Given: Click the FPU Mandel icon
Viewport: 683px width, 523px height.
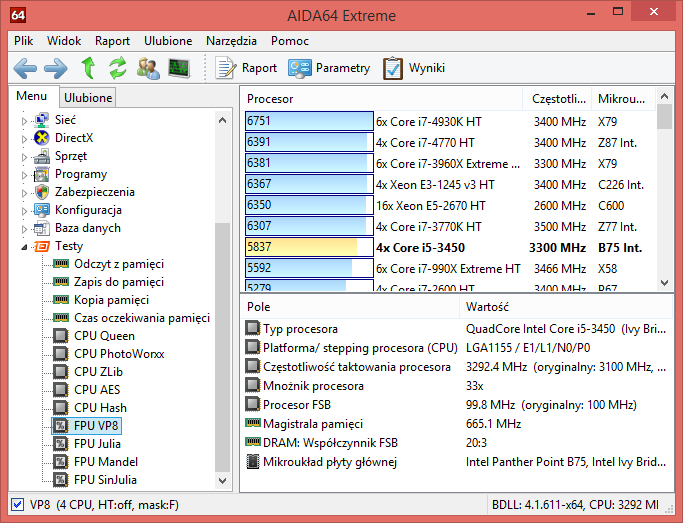Looking at the screenshot, I should click(x=61, y=462).
